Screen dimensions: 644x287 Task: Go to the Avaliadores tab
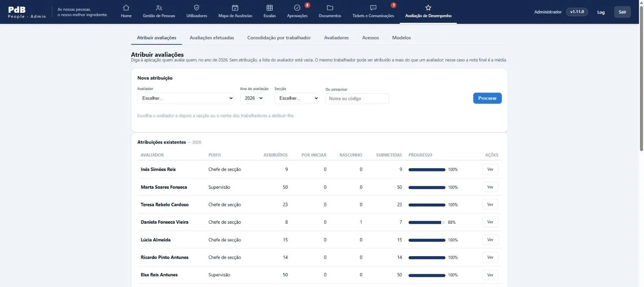tap(336, 37)
